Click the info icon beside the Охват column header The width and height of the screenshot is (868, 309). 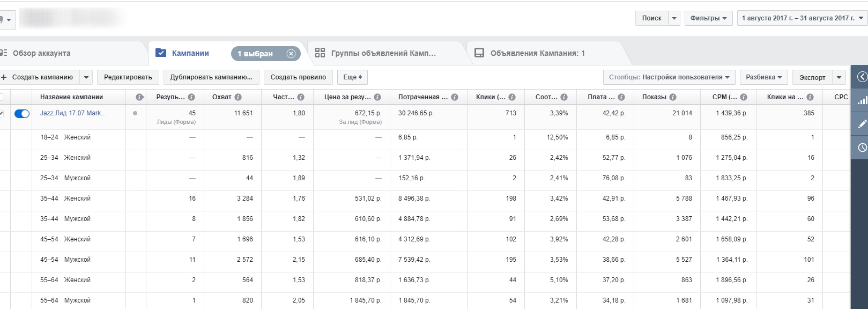click(x=238, y=97)
